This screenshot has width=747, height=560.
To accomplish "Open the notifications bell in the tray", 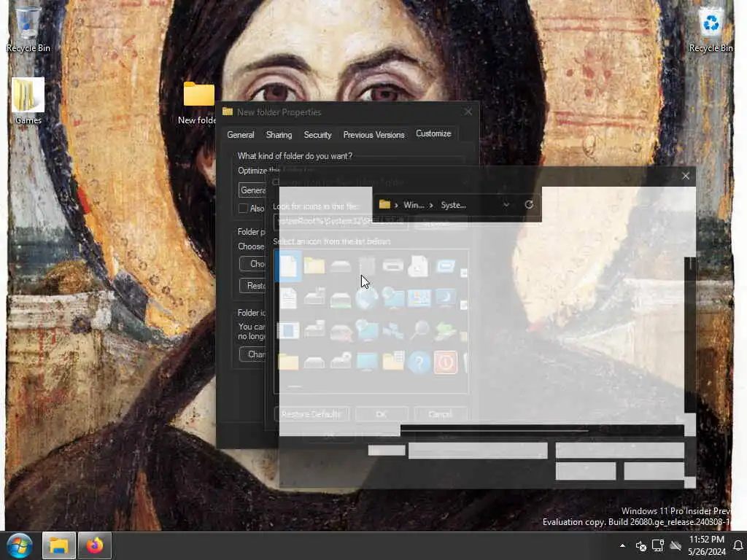I will [738, 545].
